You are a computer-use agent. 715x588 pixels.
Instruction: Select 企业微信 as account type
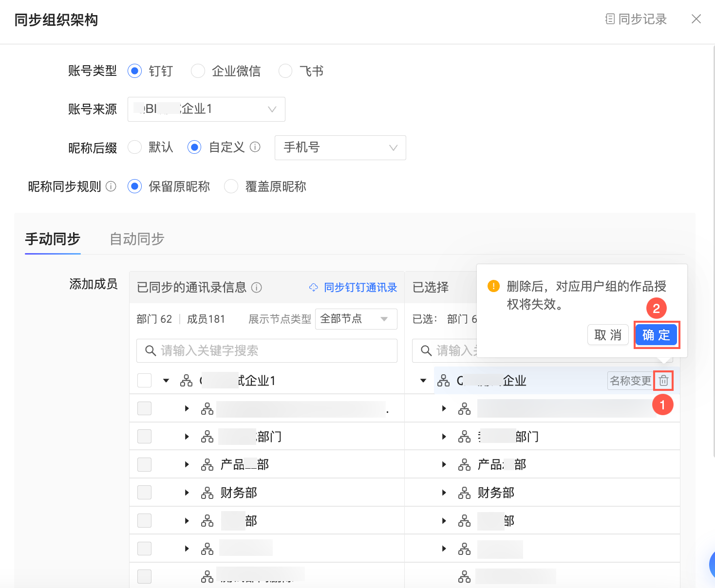(198, 71)
